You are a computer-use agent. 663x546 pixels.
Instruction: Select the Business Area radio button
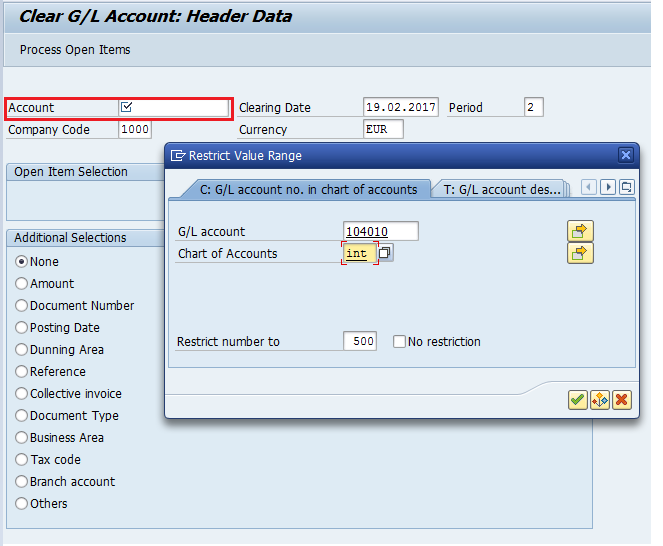[21, 437]
